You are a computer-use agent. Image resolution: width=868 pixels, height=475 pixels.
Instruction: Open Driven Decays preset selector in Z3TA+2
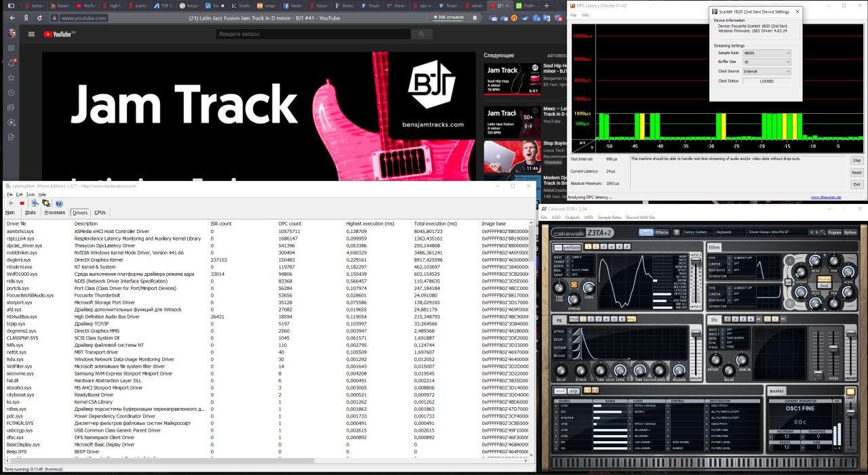[776, 232]
